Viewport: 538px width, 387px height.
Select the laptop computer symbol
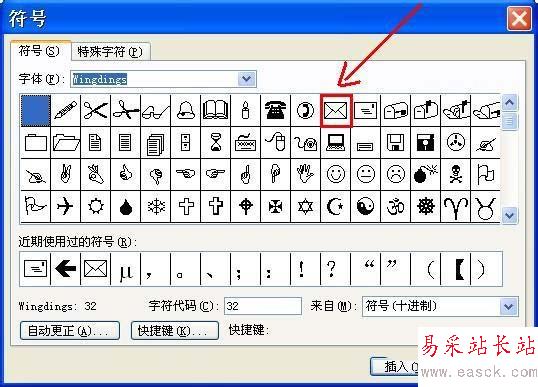click(336, 142)
